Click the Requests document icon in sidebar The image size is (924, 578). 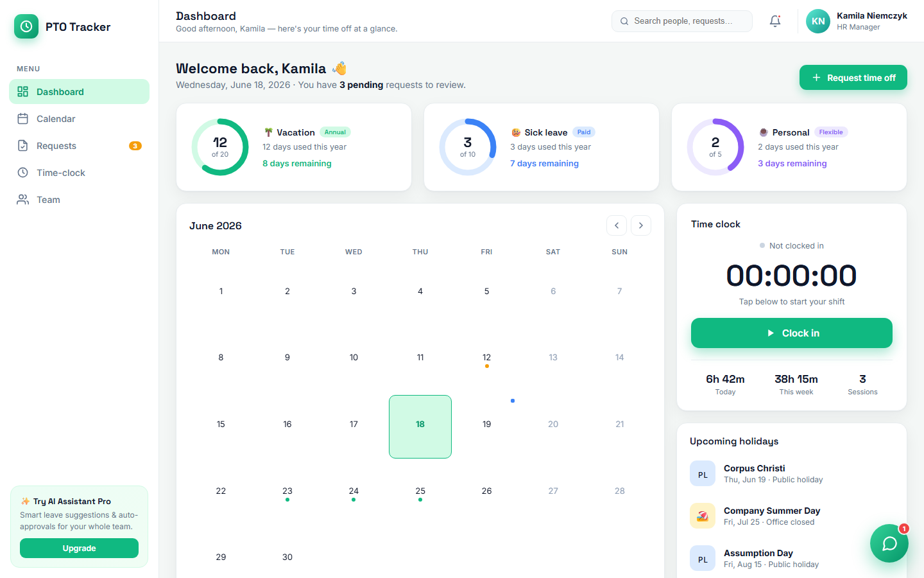click(23, 146)
